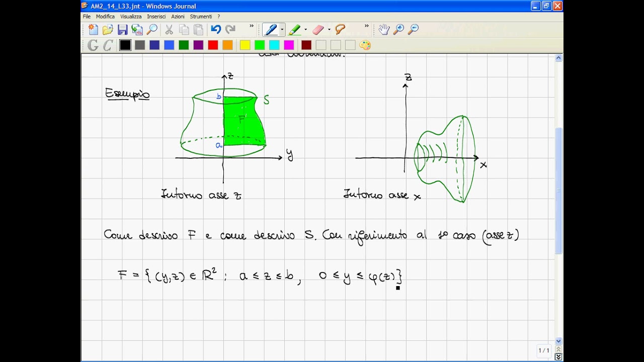Viewport: 644px width, 362px height.
Task: Expand pen toolbar overflow chevron after Lasso
Action: (366, 27)
